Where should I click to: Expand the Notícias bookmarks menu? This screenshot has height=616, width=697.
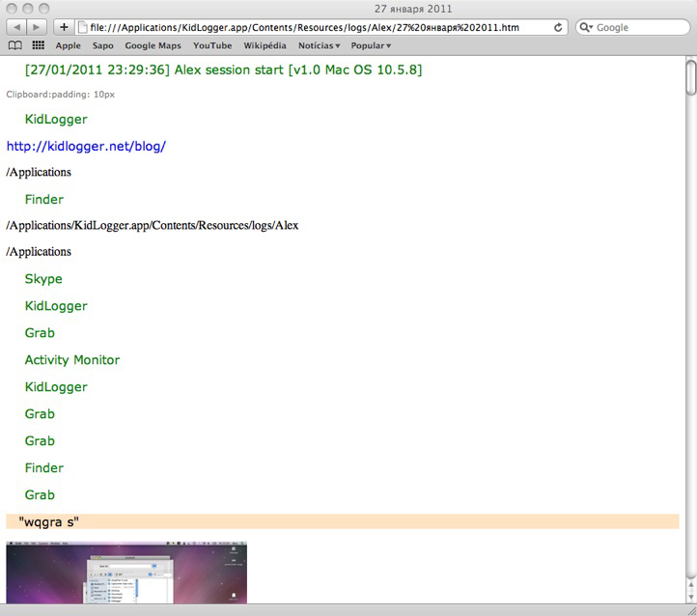pos(320,45)
